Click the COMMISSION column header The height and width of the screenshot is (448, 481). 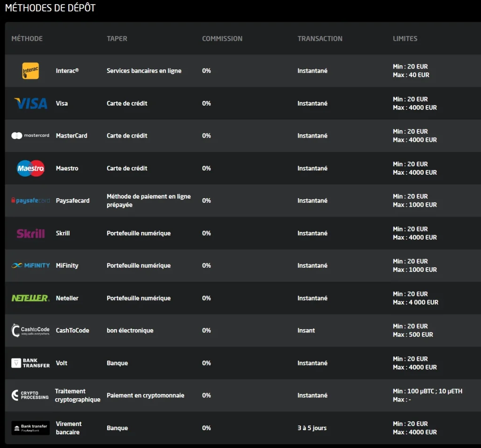tap(222, 39)
